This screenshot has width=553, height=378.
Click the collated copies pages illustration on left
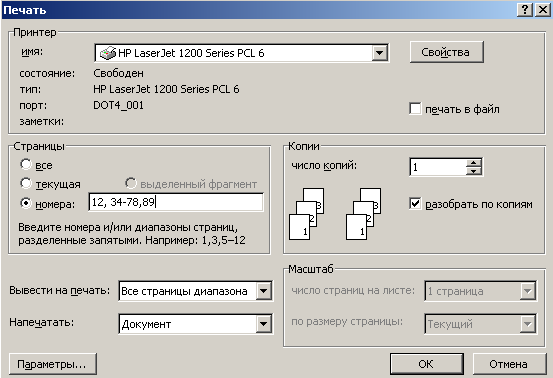coord(306,214)
